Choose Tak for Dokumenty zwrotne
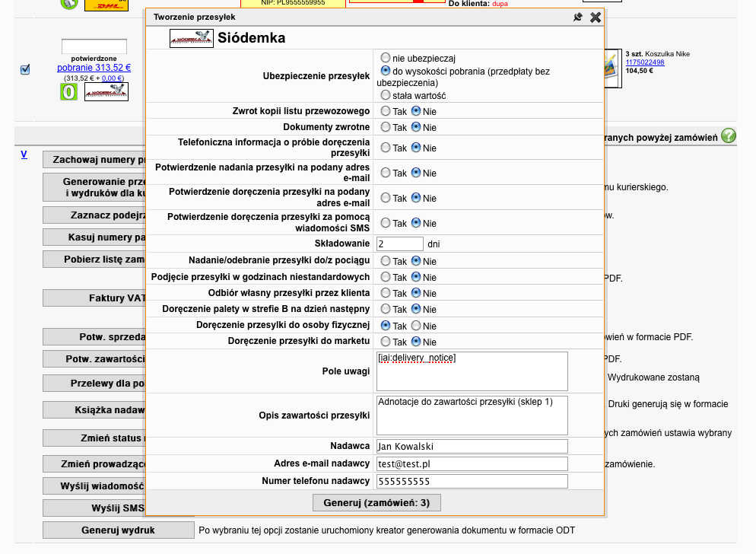This screenshot has width=756, height=554. [x=386, y=127]
